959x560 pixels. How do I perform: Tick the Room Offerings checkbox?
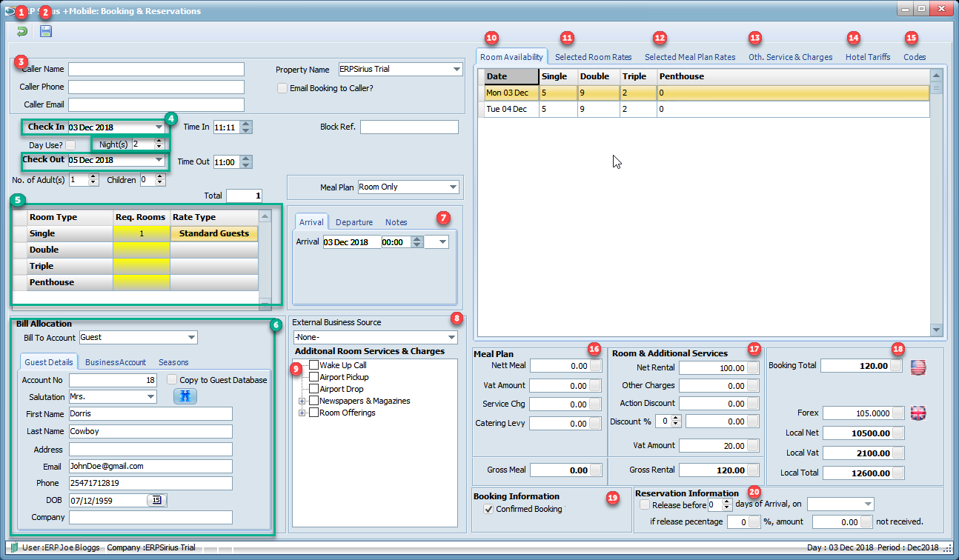point(314,413)
